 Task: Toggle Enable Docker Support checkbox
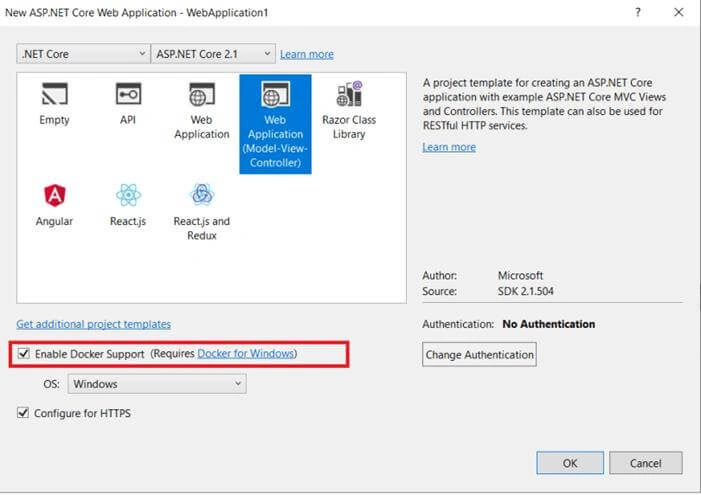(24, 354)
